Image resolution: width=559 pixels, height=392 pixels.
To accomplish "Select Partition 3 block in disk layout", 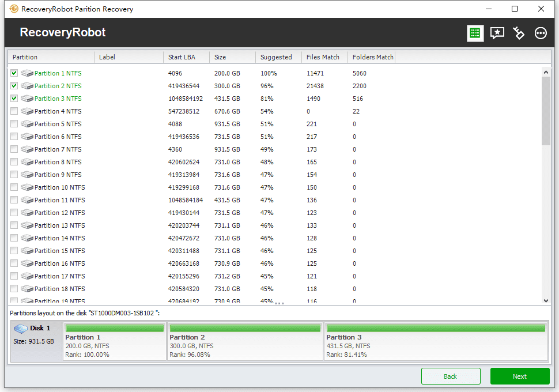I will (x=436, y=341).
